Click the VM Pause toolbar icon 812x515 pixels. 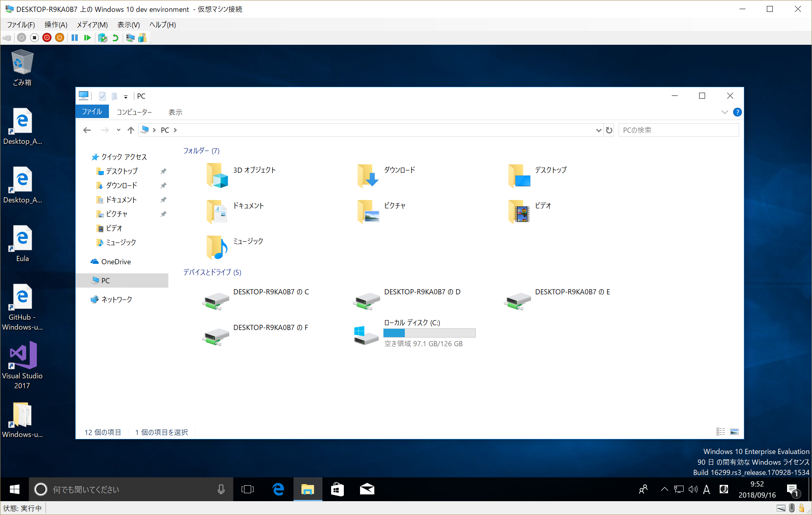point(74,38)
